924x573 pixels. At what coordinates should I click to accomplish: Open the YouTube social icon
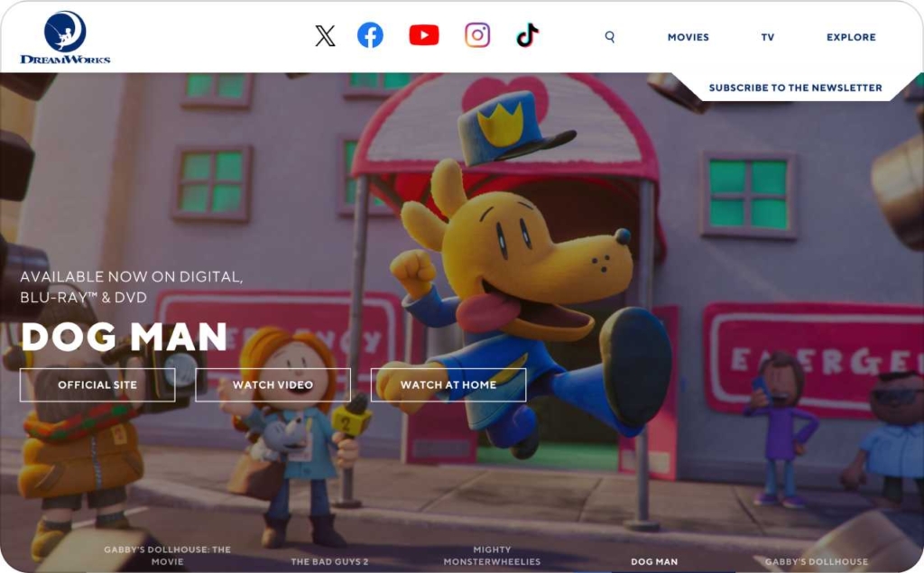423,36
